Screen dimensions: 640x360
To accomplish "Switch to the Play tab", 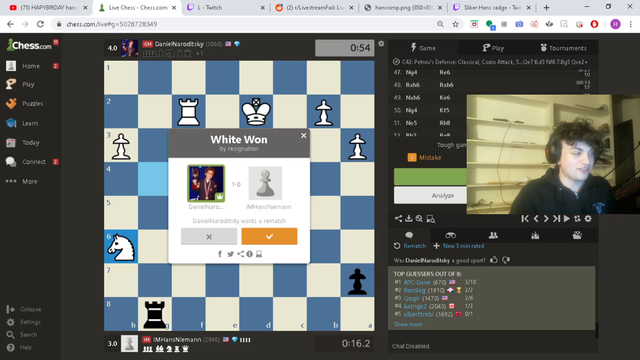I will pos(493,48).
